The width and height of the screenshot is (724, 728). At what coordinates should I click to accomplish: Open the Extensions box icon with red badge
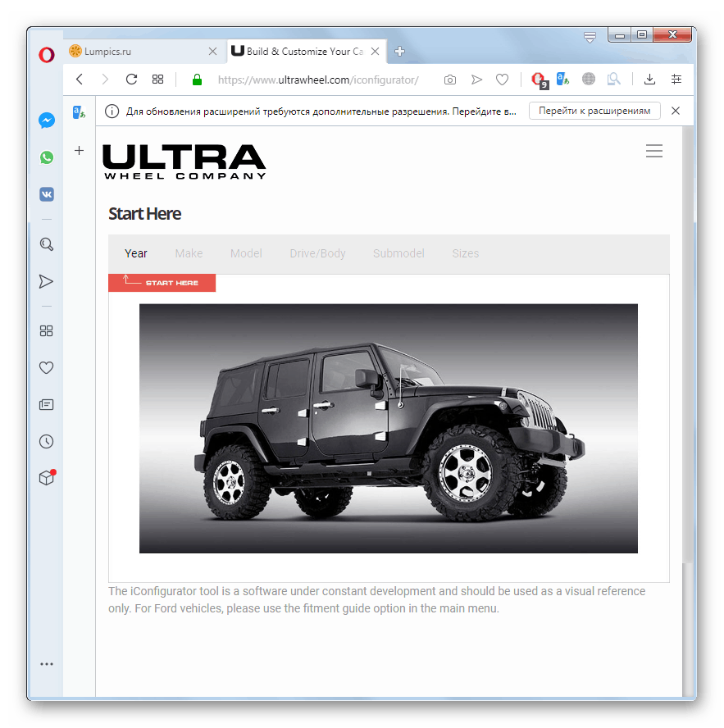(47, 477)
